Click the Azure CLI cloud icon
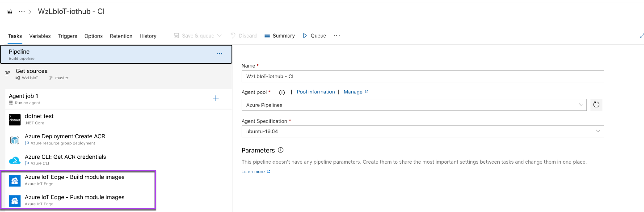Screen dimensions: 644x212 [x=15, y=161]
